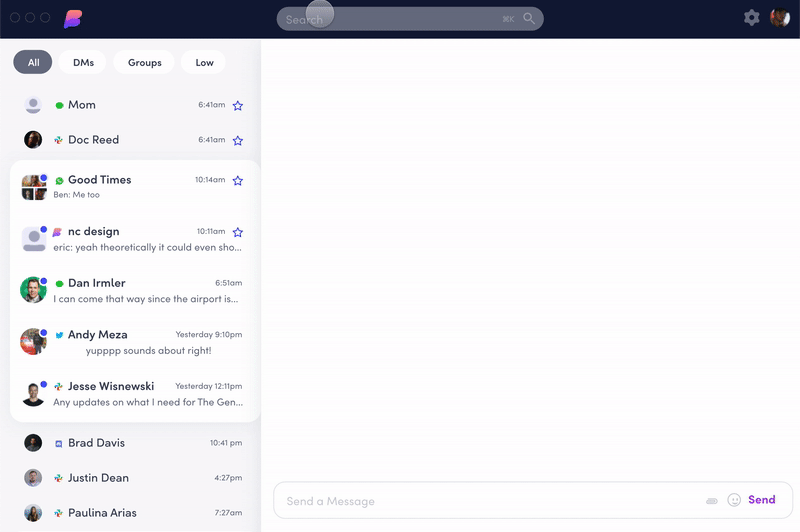Star the nc design conversation

click(238, 232)
